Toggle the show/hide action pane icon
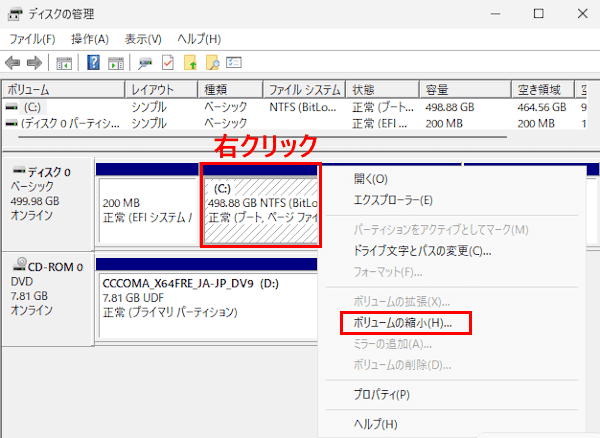 point(116,63)
